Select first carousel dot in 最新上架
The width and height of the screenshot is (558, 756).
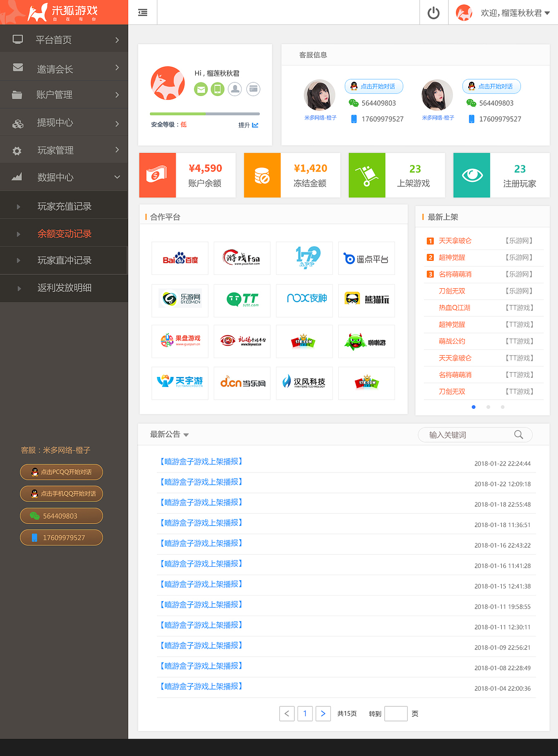(x=473, y=407)
